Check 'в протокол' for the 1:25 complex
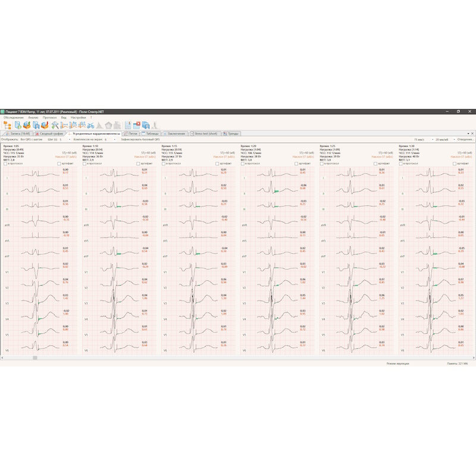476x476 pixels. click(321, 164)
